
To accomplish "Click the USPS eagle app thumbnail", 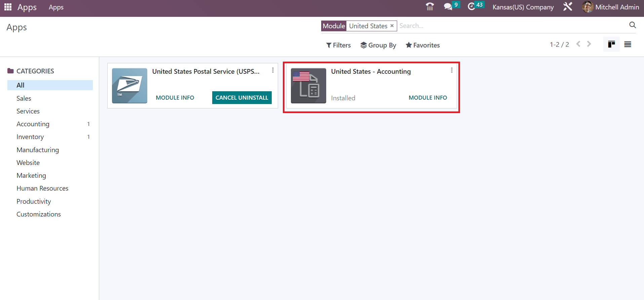I will coord(129,86).
